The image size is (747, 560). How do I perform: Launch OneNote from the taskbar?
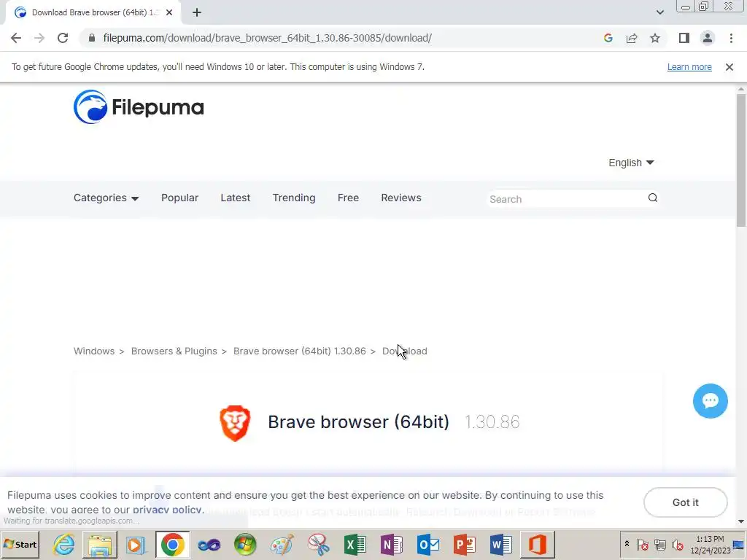click(x=391, y=544)
